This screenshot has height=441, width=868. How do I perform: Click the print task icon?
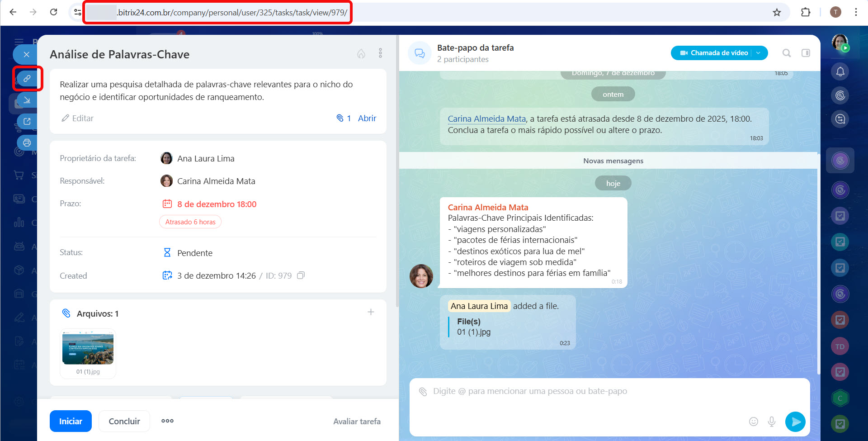(27, 143)
